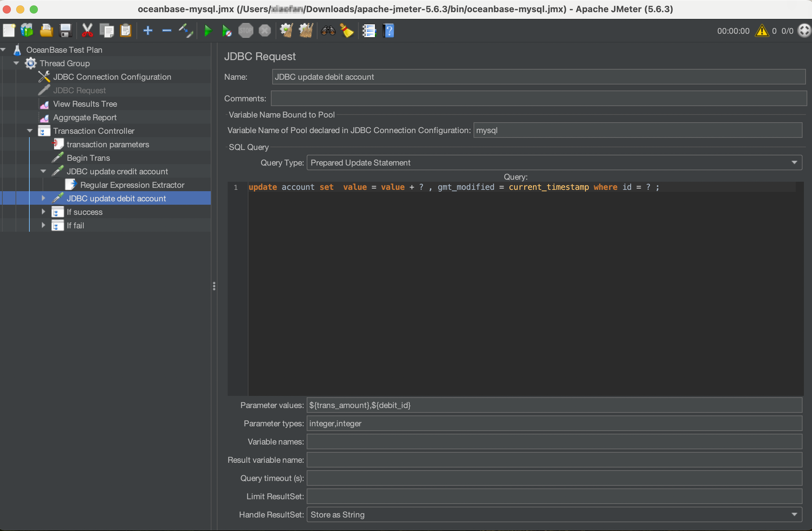Click the Toggle enable/disable icon
This screenshot has height=531, width=812.
pos(186,31)
